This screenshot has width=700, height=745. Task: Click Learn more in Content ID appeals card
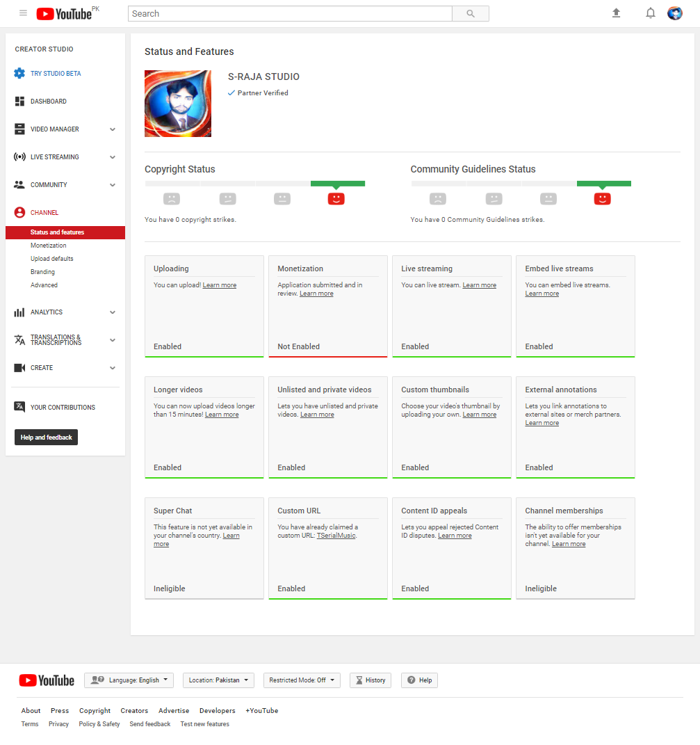pyautogui.click(x=455, y=536)
